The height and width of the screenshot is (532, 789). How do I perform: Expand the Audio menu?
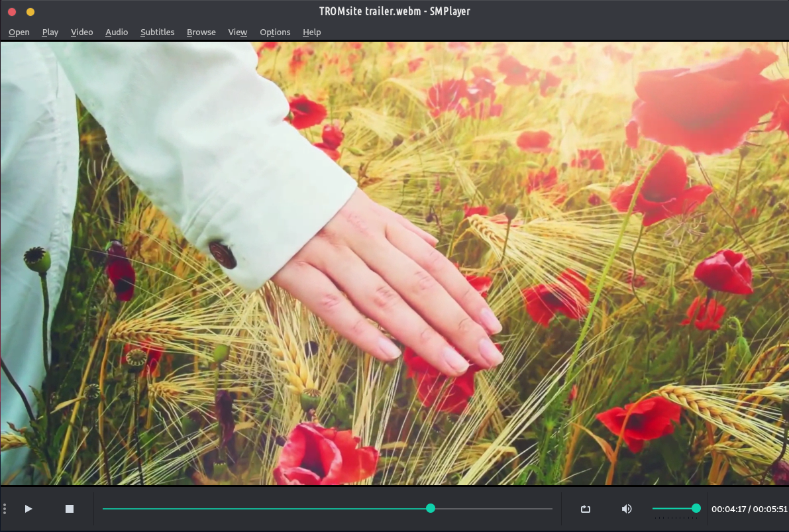(x=117, y=32)
